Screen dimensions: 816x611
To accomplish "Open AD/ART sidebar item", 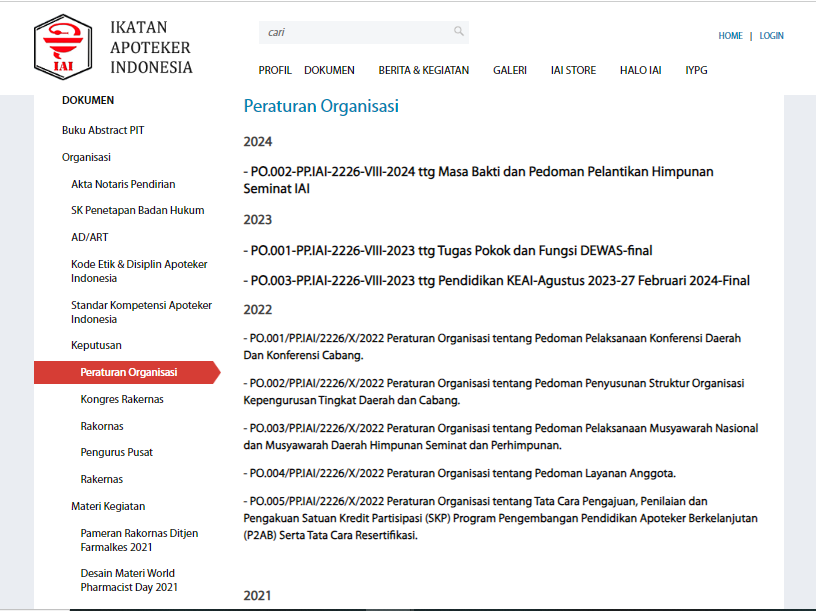I will click(90, 237).
